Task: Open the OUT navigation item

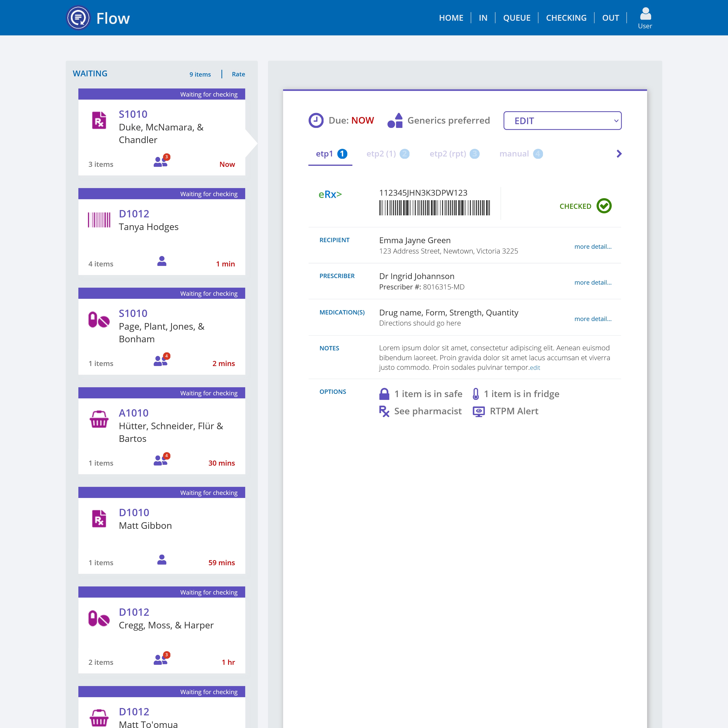Action: pyautogui.click(x=610, y=18)
